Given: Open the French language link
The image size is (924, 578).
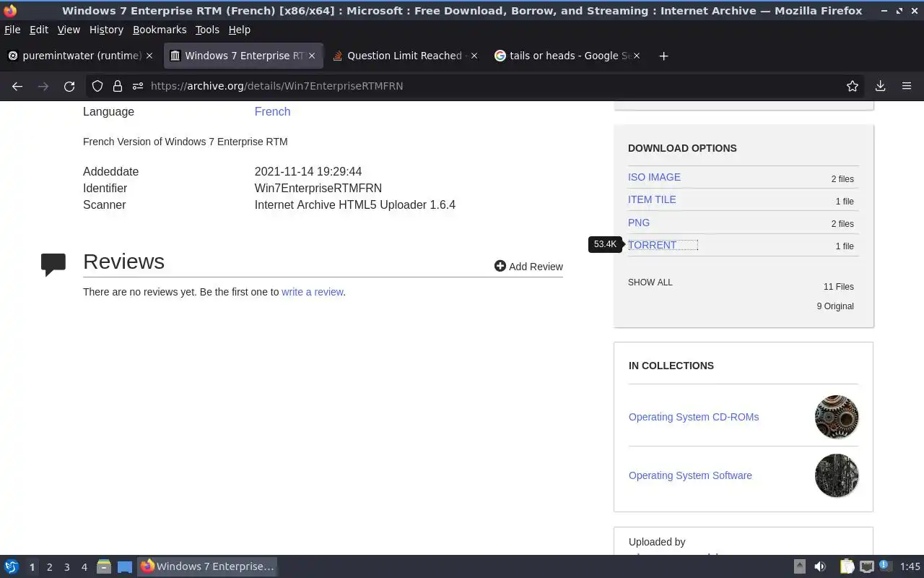Looking at the screenshot, I should tap(272, 111).
